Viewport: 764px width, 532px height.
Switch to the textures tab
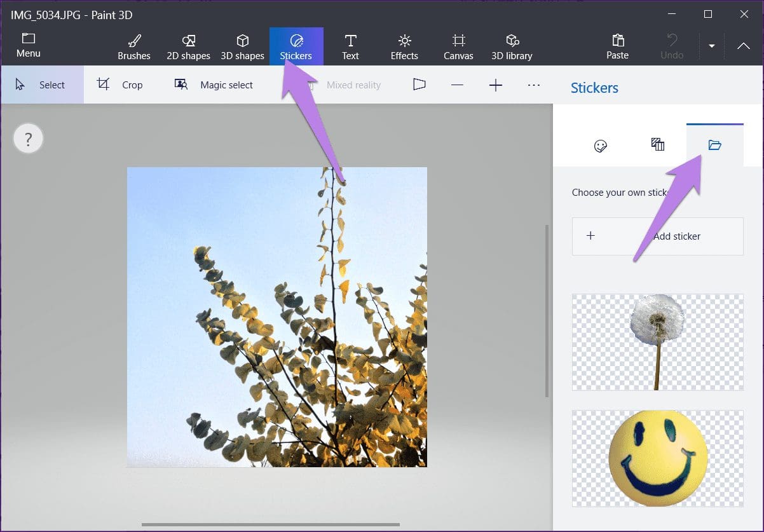click(658, 146)
